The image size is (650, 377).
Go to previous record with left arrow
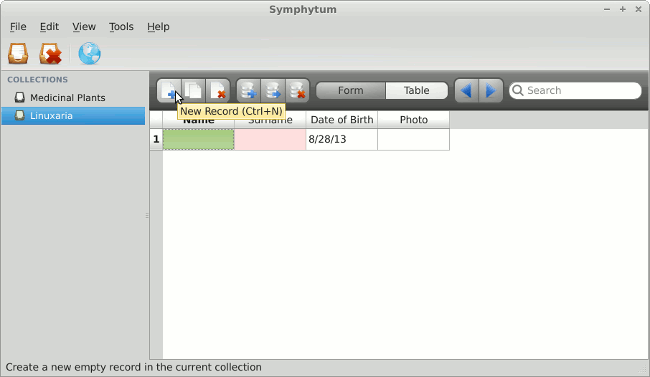(466, 90)
